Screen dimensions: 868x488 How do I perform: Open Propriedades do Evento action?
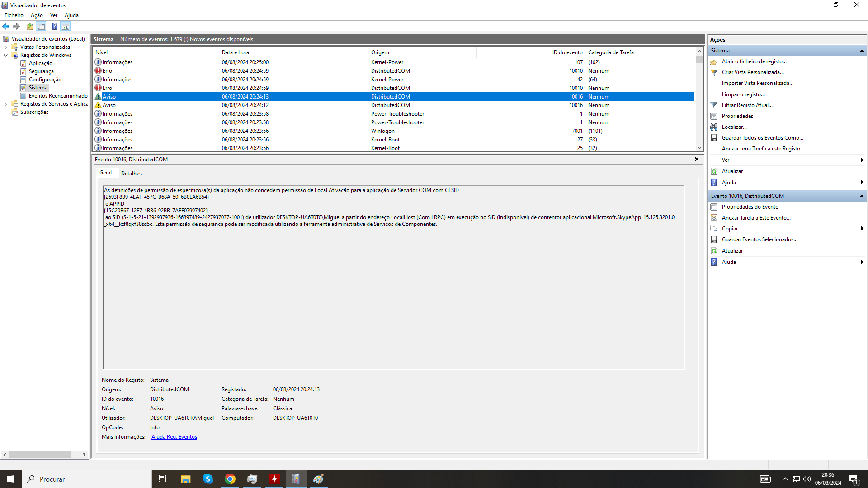[x=750, y=207]
